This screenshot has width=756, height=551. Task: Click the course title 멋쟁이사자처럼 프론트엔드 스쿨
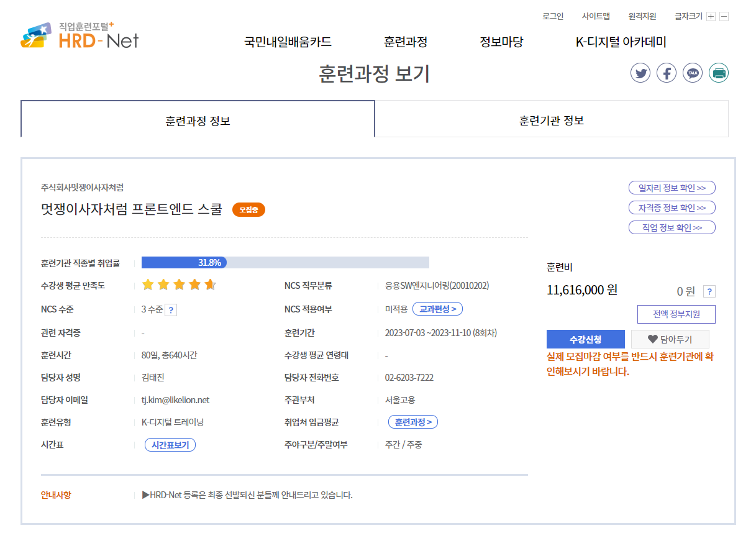131,209
